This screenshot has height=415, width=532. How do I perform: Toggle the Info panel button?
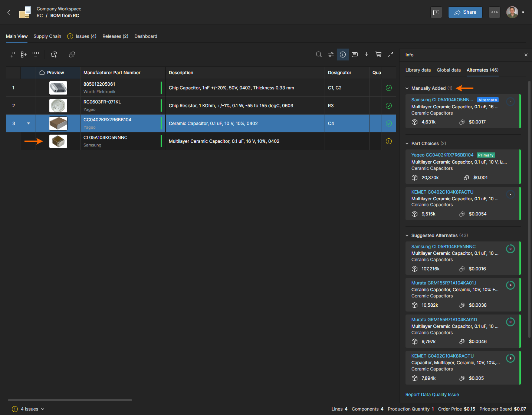pyautogui.click(x=343, y=55)
